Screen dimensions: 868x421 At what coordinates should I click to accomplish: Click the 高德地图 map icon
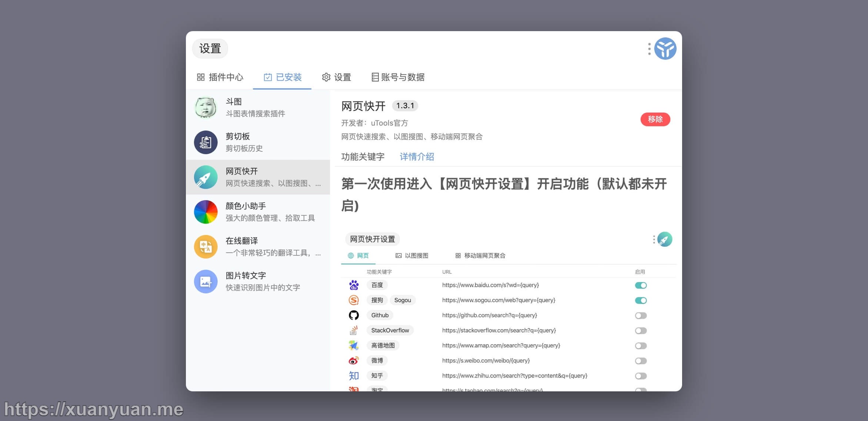click(354, 345)
